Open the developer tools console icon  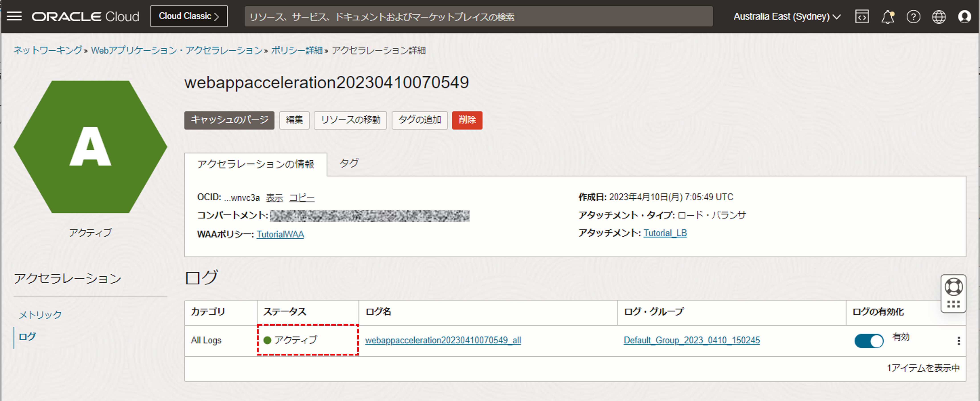tap(862, 16)
